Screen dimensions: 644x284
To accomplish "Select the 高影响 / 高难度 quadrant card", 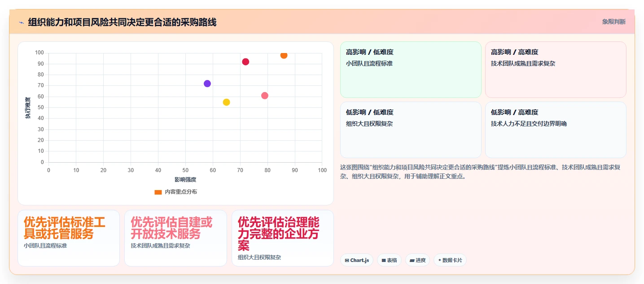I will [x=556, y=70].
